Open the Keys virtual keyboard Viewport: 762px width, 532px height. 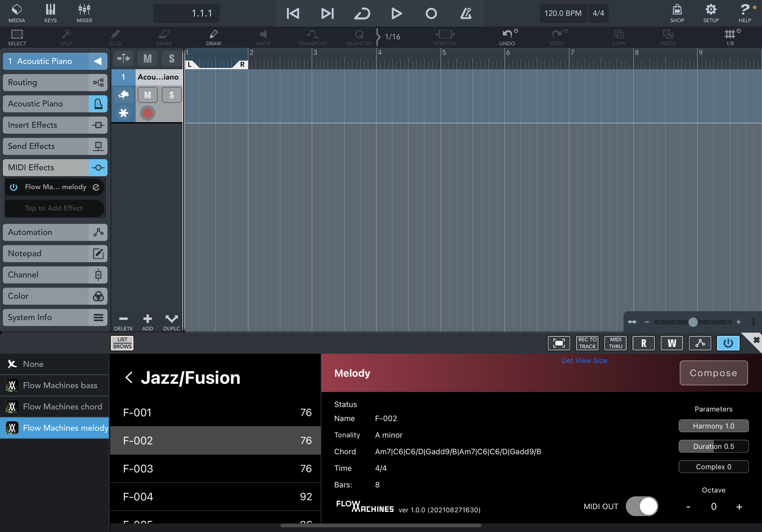(x=50, y=13)
